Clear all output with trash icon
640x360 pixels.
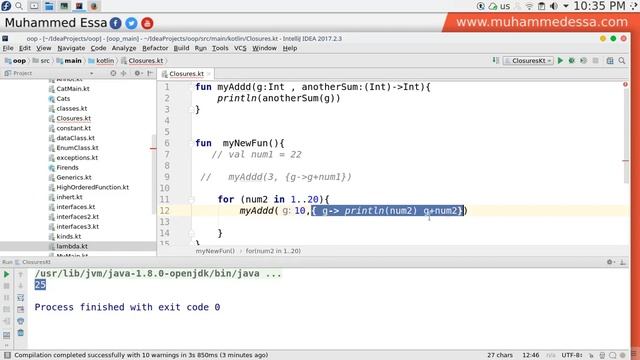20,333
